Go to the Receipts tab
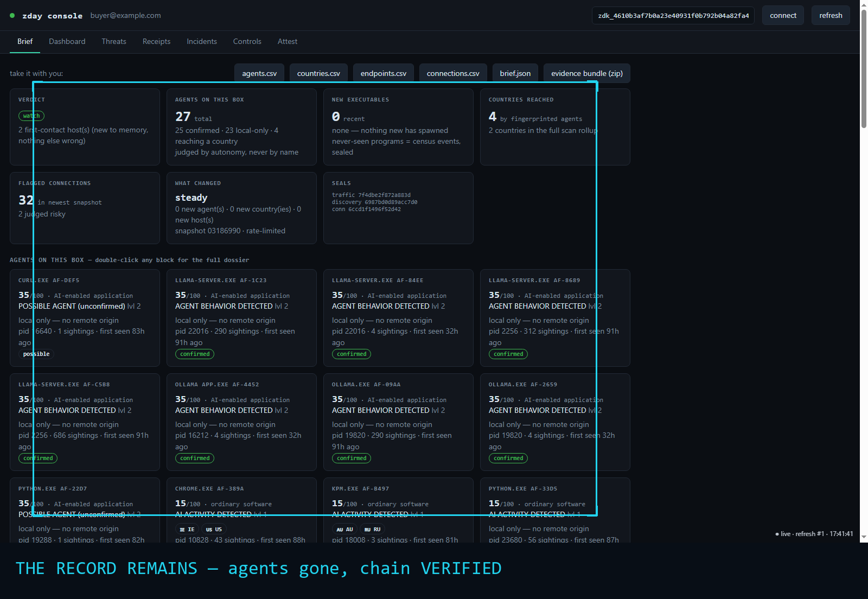868x599 pixels. [x=157, y=42]
